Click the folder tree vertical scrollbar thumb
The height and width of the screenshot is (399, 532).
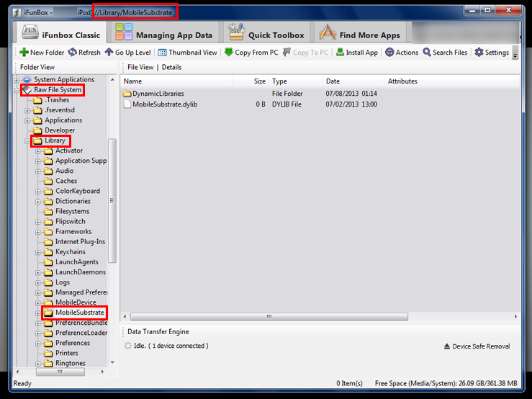point(112,201)
